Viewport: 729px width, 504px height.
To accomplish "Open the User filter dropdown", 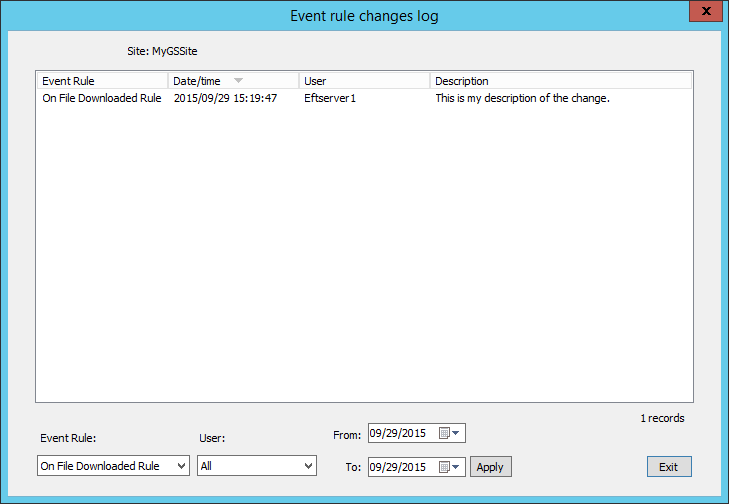I will 308,466.
